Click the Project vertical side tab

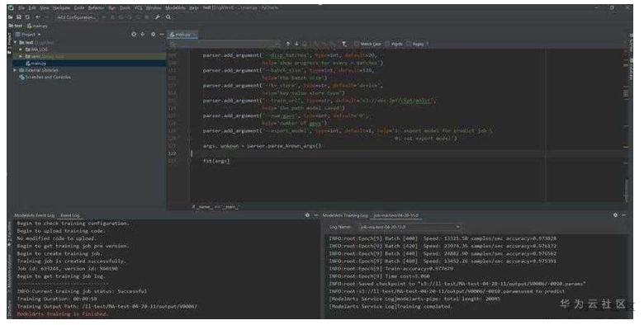(9, 43)
